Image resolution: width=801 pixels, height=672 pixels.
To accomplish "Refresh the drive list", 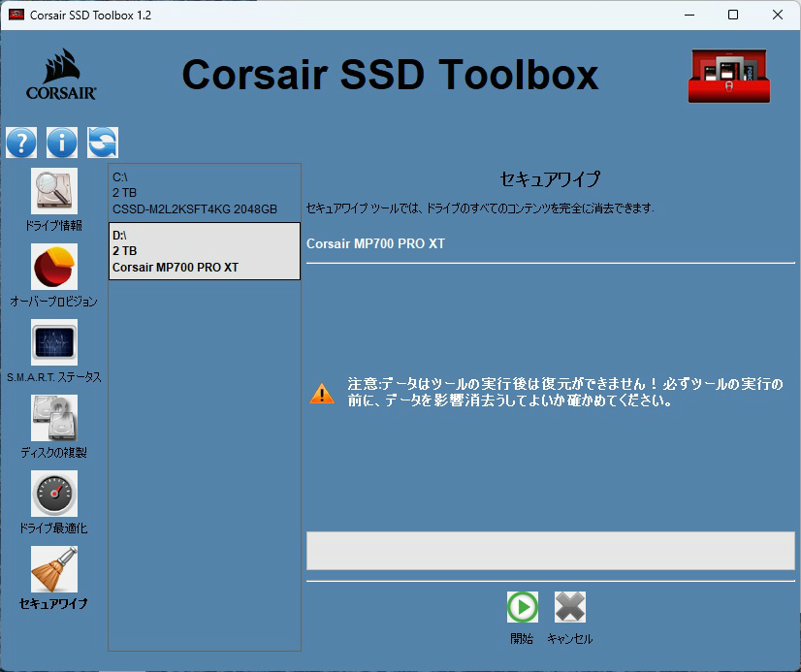I will [103, 143].
